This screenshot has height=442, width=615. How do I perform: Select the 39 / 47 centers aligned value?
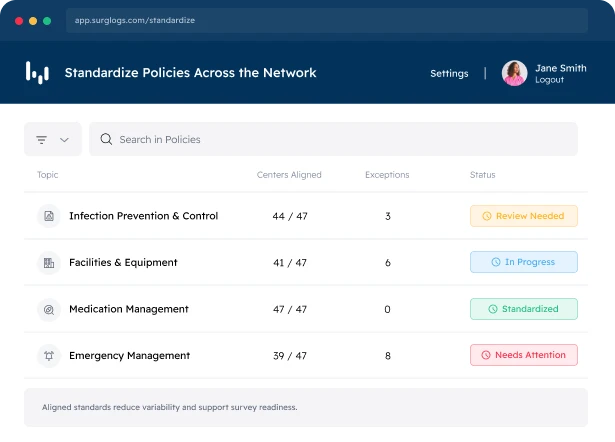coord(290,356)
